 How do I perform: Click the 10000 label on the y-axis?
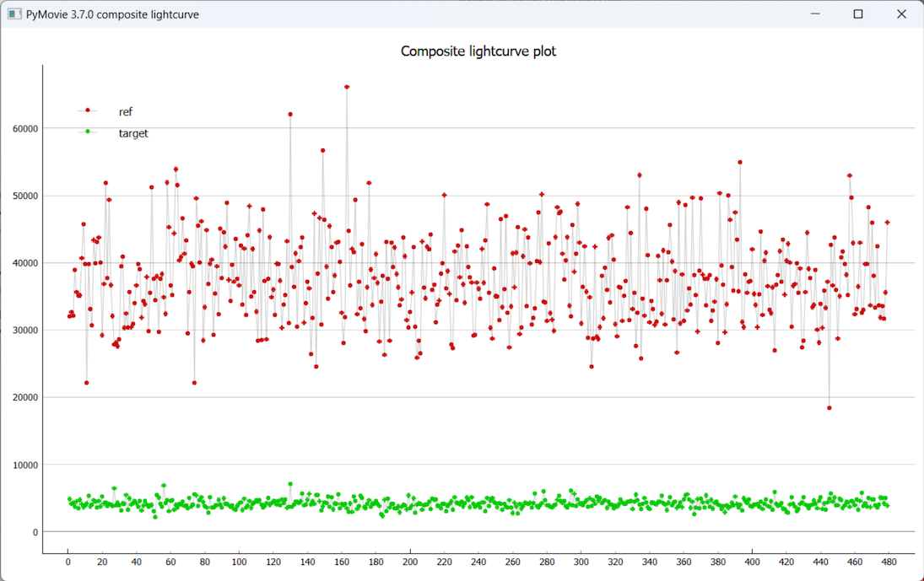[x=24, y=465]
